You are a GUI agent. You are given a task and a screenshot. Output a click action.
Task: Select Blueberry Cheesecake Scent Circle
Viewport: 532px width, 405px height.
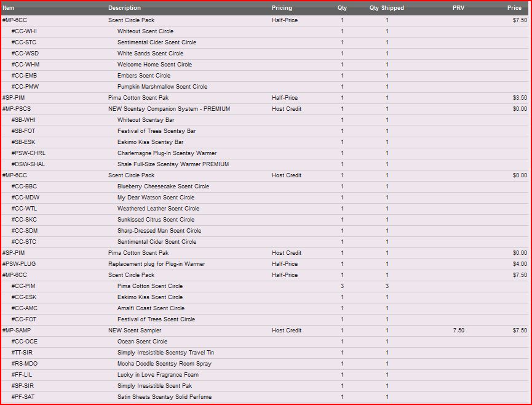tap(164, 186)
